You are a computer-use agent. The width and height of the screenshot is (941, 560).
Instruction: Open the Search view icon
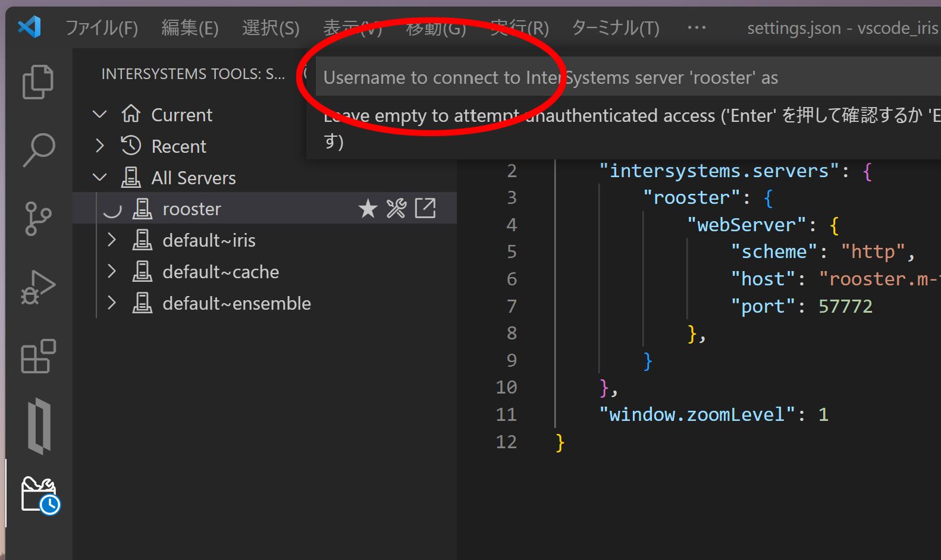coord(38,150)
